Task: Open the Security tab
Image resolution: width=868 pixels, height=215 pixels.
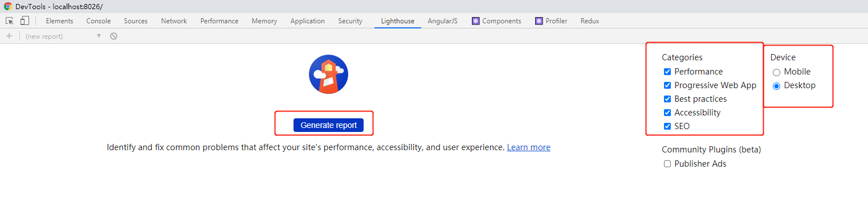Action: pos(350,21)
